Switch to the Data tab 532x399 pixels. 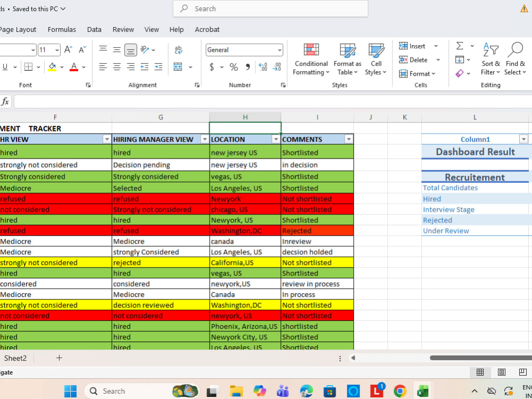[94, 29]
